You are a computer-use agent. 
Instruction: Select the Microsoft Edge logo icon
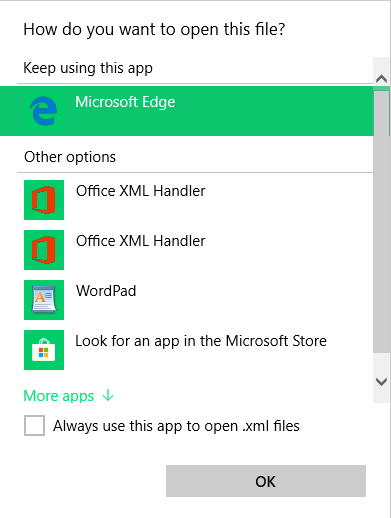43,111
